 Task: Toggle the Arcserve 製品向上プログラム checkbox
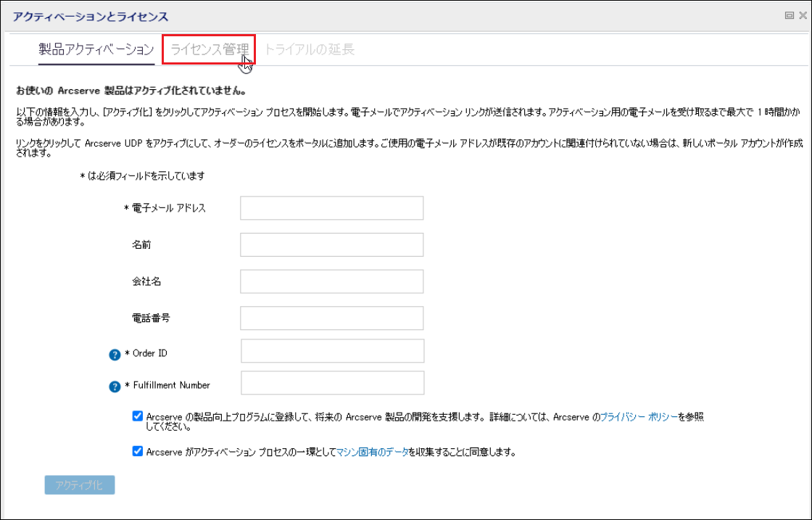pyautogui.click(x=138, y=416)
